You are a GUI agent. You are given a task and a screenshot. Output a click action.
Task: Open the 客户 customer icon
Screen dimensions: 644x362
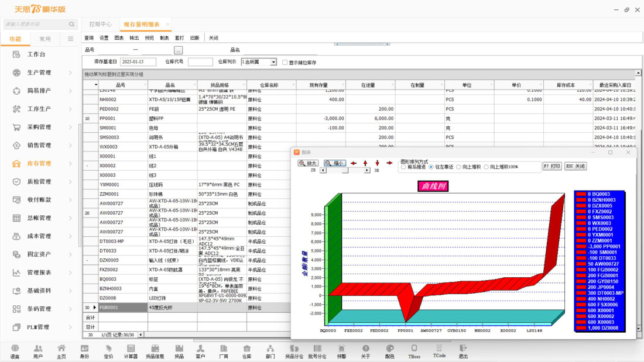[x=200, y=351]
